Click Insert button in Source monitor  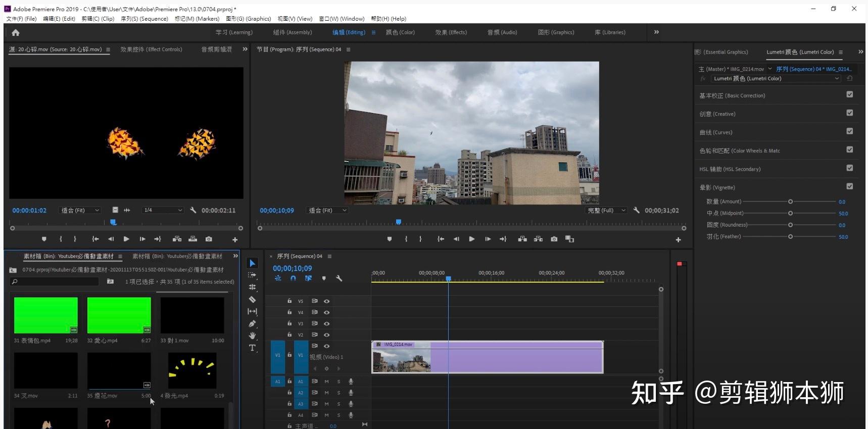pos(177,239)
